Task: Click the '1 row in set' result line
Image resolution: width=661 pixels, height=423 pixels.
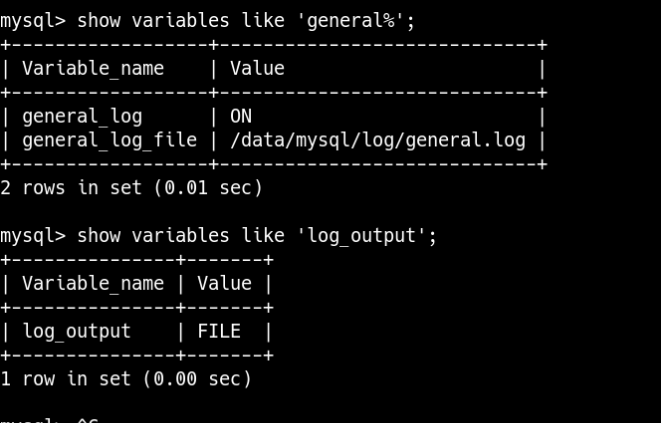Action: 65,379
